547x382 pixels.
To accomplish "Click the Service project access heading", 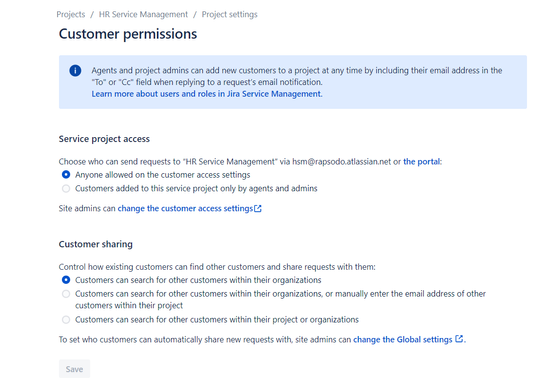I will (x=104, y=139).
